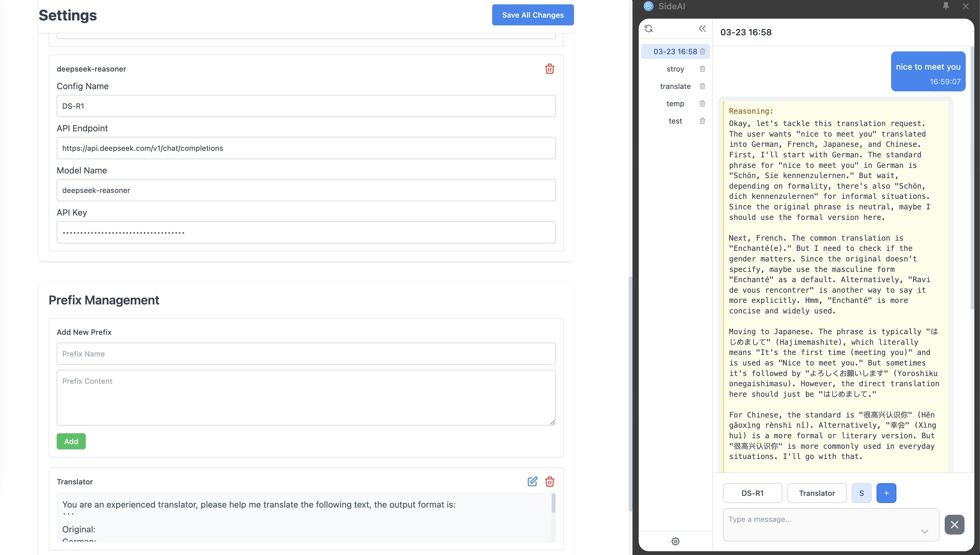Click the green Add prefix button
The height and width of the screenshot is (555, 980).
click(71, 441)
